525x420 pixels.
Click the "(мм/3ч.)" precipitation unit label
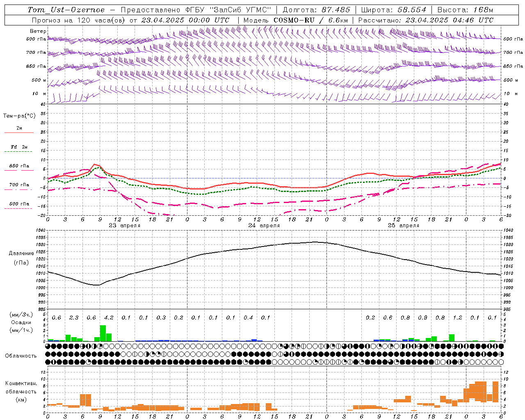point(21,315)
